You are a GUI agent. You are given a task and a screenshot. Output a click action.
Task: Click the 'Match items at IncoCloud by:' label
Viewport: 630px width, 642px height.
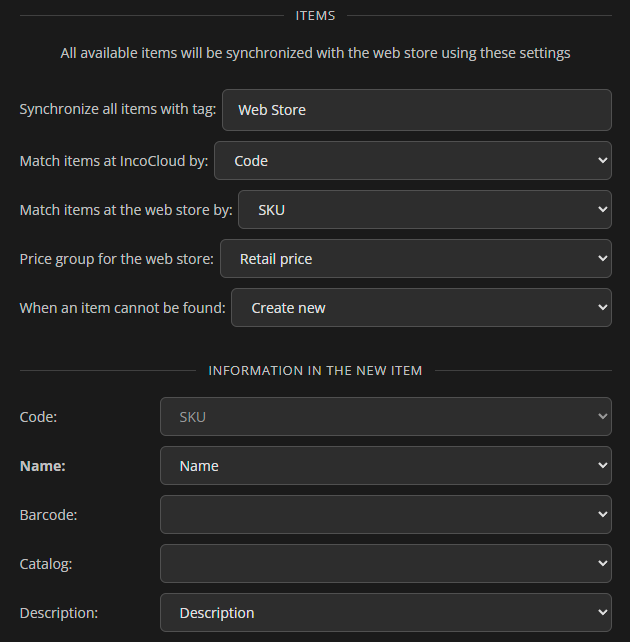(x=114, y=161)
